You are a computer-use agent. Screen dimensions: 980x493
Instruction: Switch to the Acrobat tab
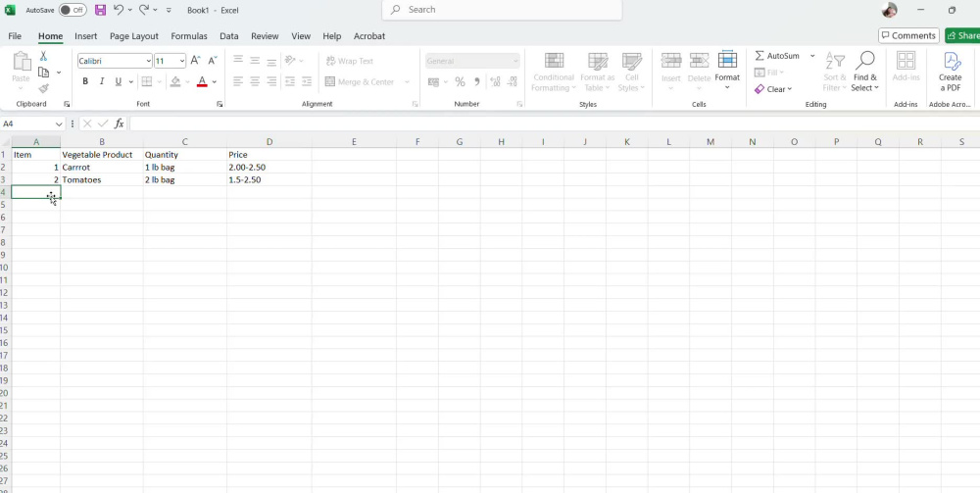pos(369,36)
